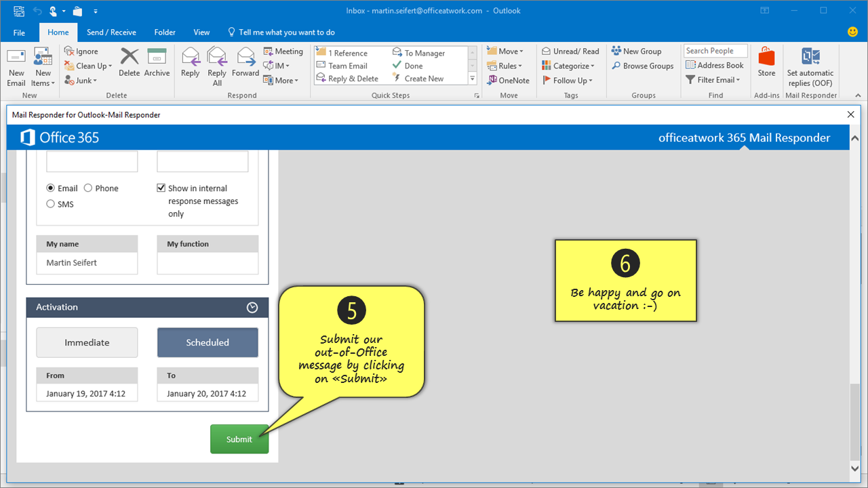Click the green Submit button
Screen dimensions: 868x488
239,439
